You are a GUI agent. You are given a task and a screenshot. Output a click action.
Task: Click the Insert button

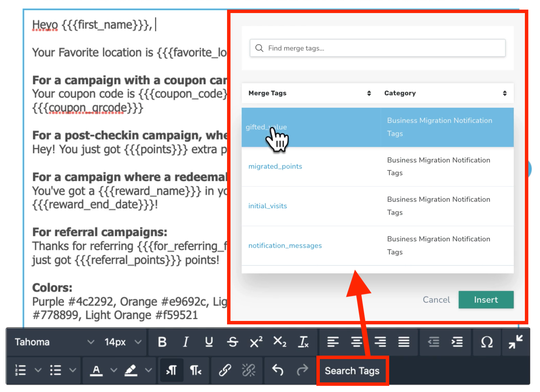[486, 300]
